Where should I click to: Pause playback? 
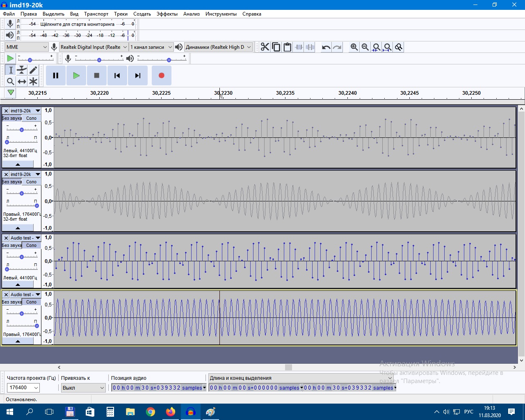(x=56, y=75)
